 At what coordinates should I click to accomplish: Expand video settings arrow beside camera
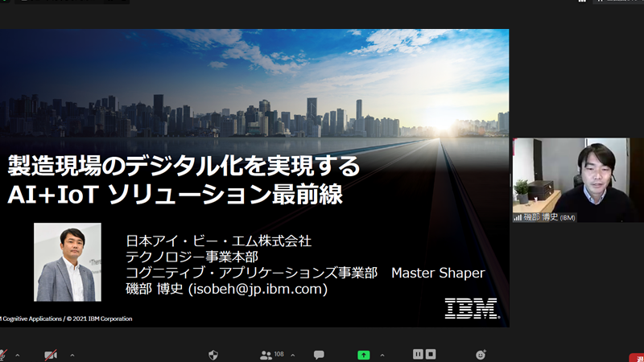[72, 355]
